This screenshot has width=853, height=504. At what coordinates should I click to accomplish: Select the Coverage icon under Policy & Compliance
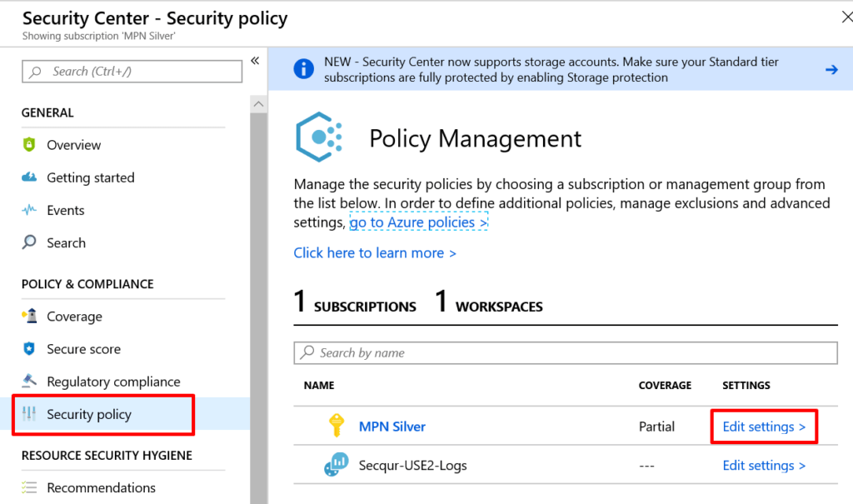pyautogui.click(x=30, y=316)
